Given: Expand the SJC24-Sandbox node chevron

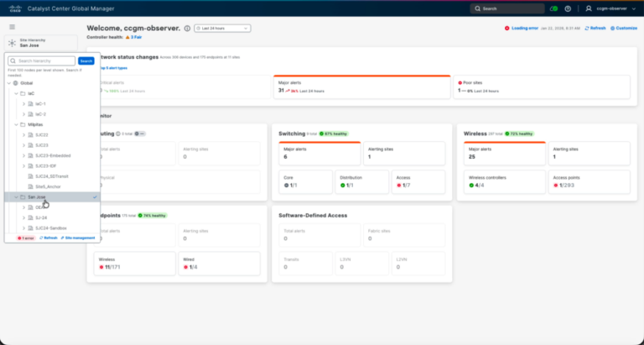Looking at the screenshot, I should click(23, 227).
